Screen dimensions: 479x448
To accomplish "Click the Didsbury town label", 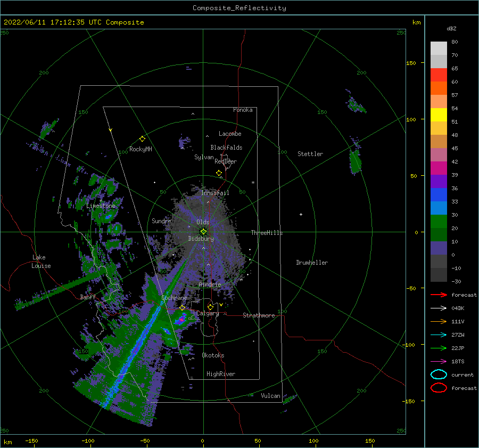I will [x=201, y=239].
